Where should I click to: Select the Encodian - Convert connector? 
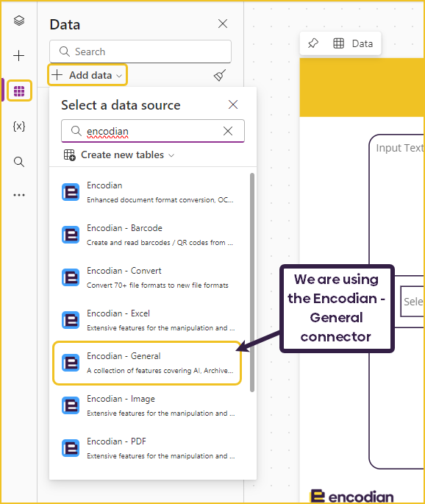pyautogui.click(x=149, y=277)
